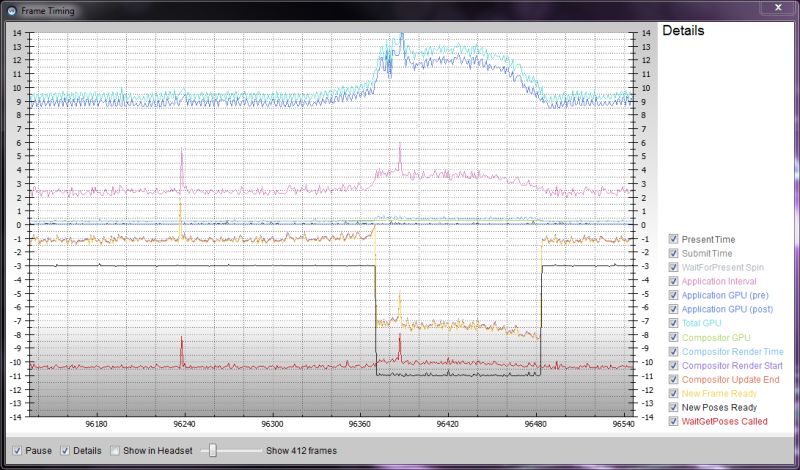Screen dimensions: 800x470
Task: Click the 96180 frame axis label
Action: (96, 424)
